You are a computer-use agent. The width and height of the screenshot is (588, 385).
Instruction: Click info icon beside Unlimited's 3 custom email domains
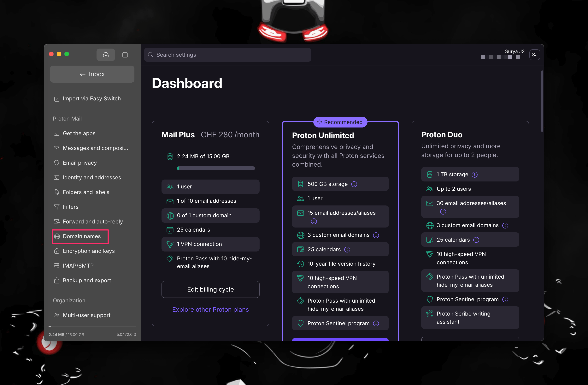pos(376,235)
